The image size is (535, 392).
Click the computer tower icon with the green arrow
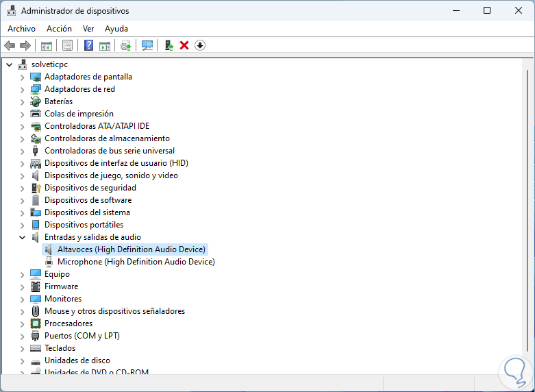(x=169, y=45)
